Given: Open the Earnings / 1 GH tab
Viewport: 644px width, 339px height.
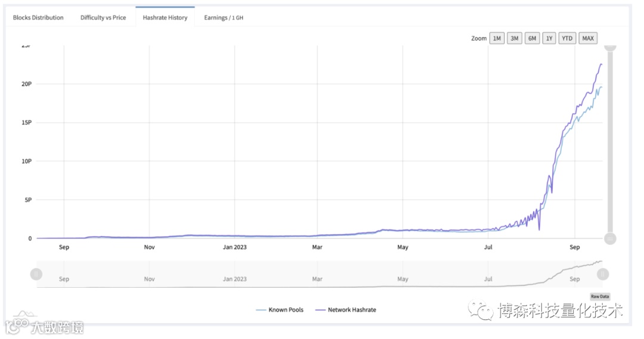Looking at the screenshot, I should click(223, 18).
